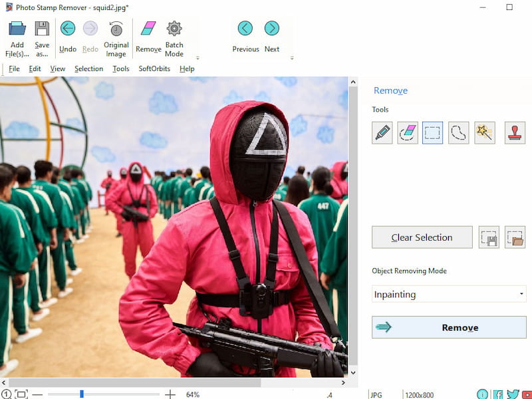Click the Save as floppy disk icon
Image resolution: width=532 pixels, height=399 pixels.
tap(42, 29)
